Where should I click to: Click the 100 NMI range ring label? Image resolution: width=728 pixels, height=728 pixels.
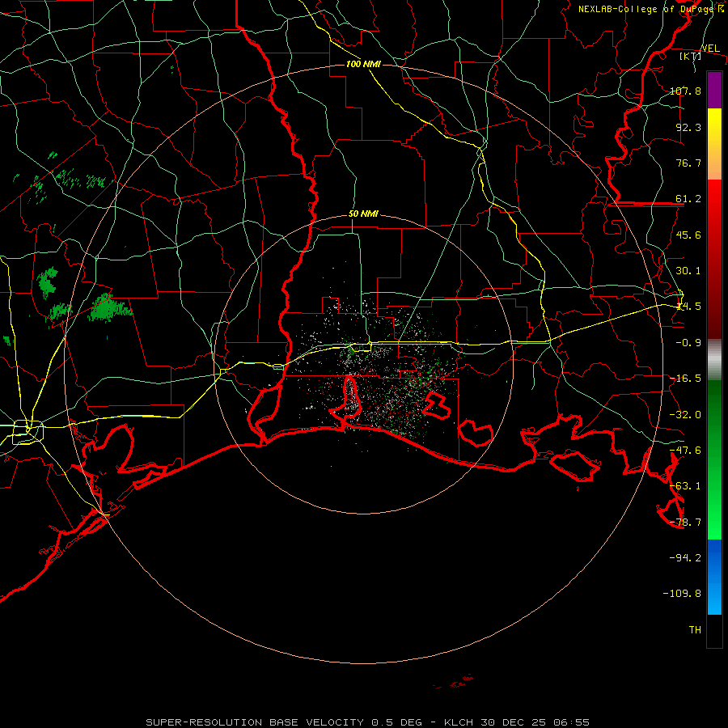pyautogui.click(x=363, y=64)
